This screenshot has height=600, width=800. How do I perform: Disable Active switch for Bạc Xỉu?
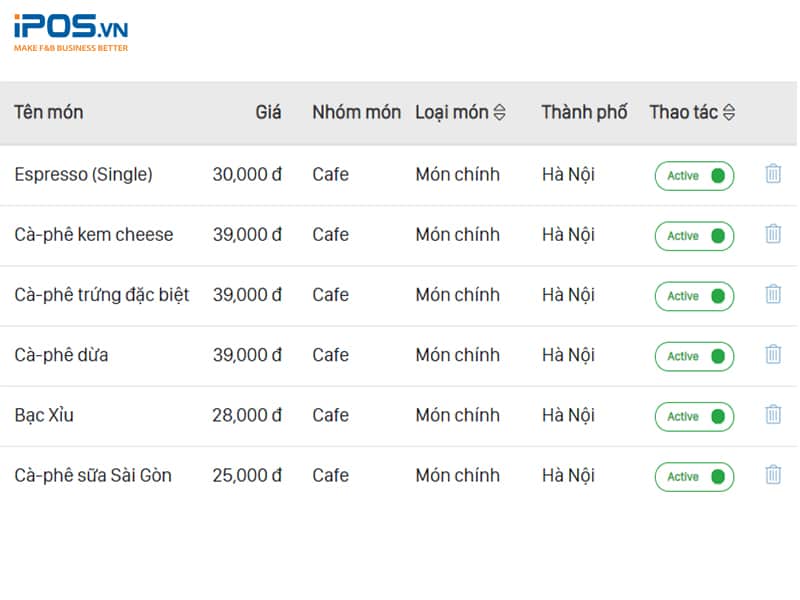click(694, 416)
